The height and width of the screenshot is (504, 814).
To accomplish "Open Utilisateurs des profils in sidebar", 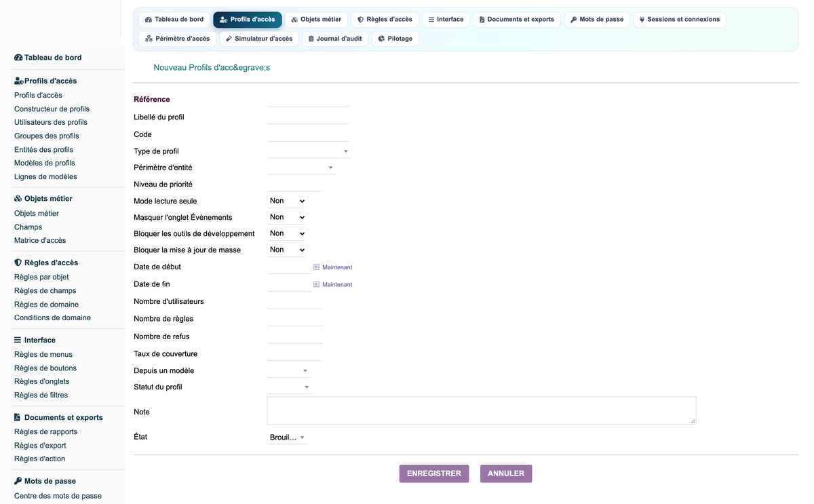I will click(51, 123).
